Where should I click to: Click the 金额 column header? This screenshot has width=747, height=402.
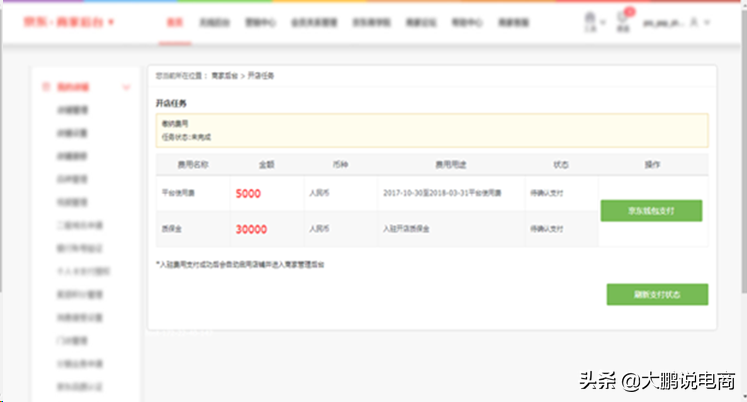pos(266,164)
